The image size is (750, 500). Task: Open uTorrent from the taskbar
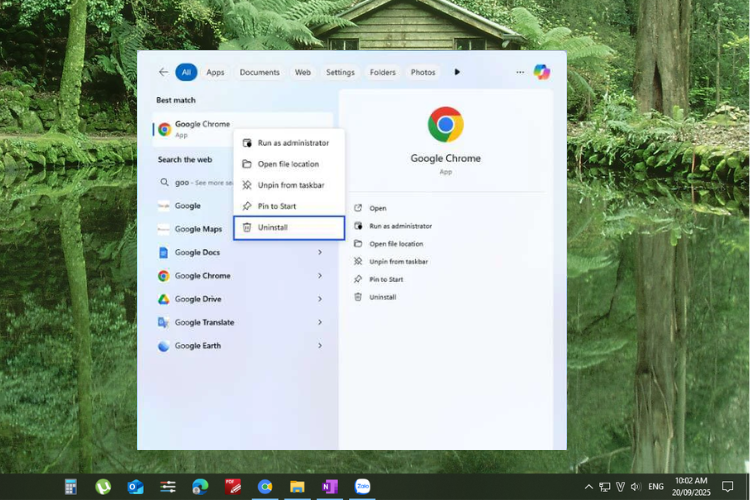pyautogui.click(x=103, y=487)
